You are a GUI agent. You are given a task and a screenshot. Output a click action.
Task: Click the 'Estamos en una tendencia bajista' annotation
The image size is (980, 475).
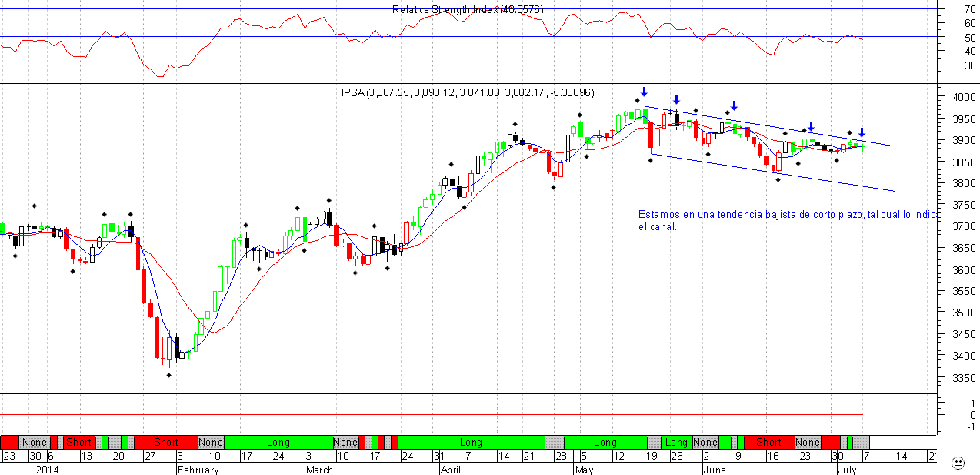(x=788, y=220)
